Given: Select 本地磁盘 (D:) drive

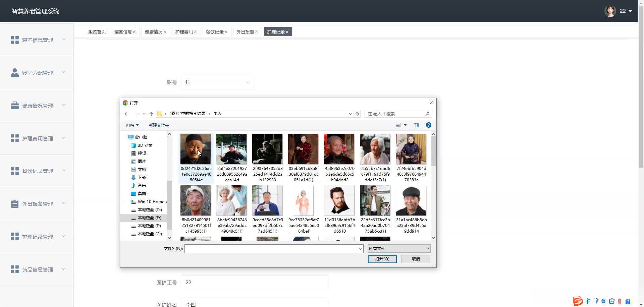Looking at the screenshot, I should 150,210.
